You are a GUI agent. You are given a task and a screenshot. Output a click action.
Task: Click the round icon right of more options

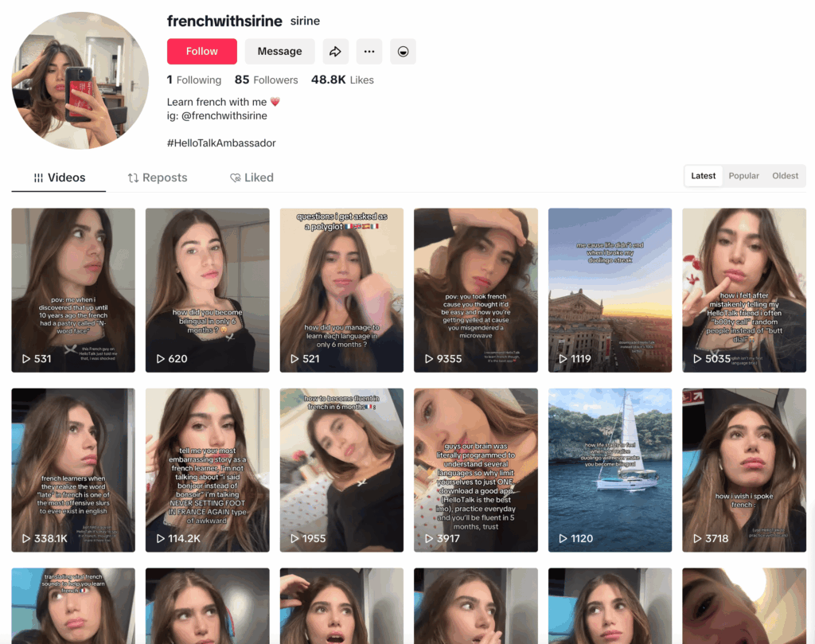(x=403, y=52)
